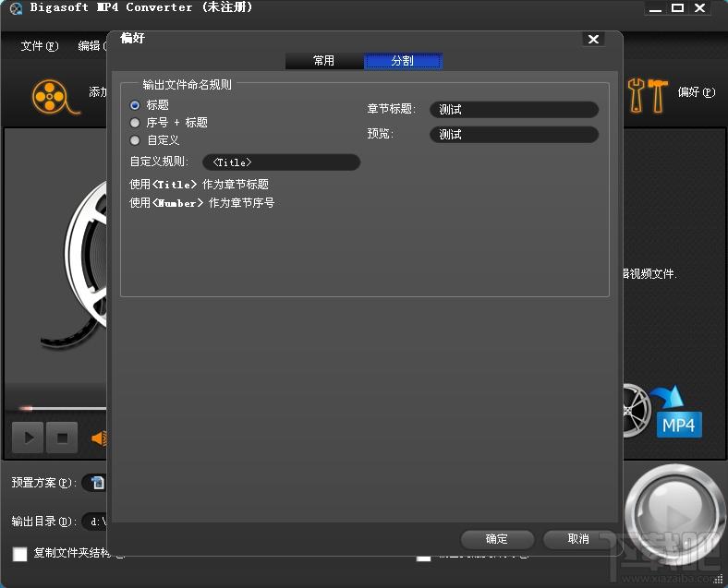Toggle the 复制文件夹结构 checkbox
This screenshot has height=588, width=728.
click(20, 554)
